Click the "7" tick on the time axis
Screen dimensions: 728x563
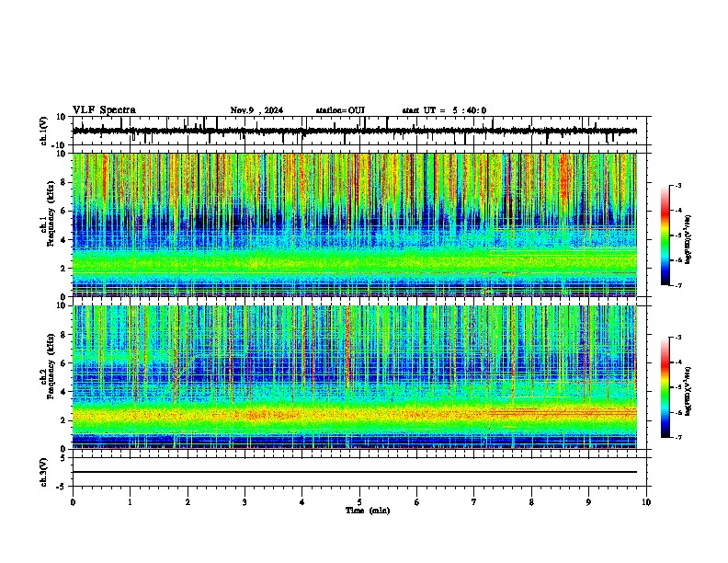[474, 502]
